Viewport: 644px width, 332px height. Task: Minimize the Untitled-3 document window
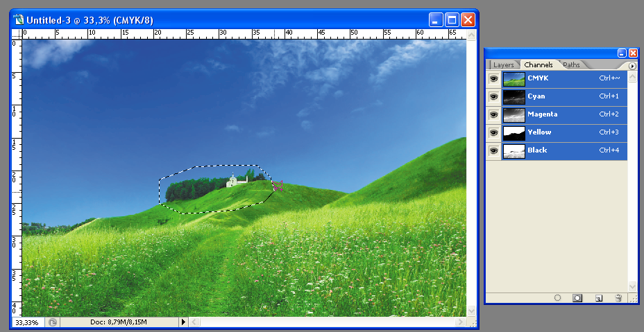pos(437,19)
